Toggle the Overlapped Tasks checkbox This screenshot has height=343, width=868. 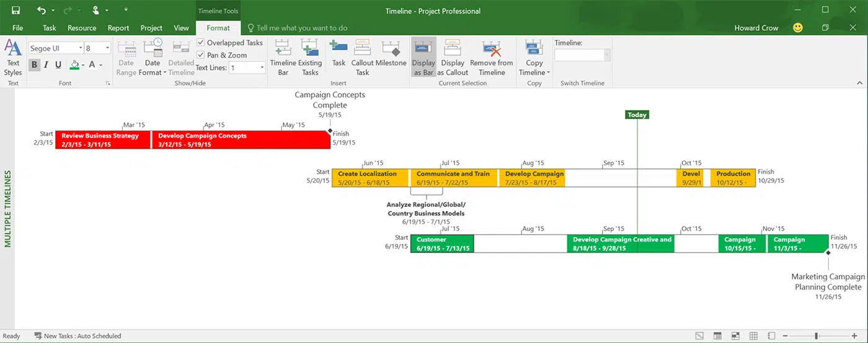point(201,43)
